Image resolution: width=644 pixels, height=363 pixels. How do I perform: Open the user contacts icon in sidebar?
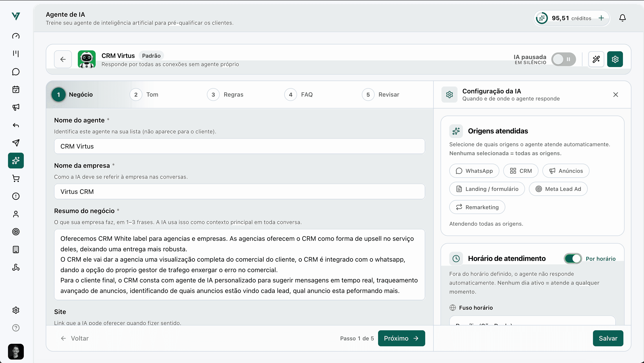16,214
